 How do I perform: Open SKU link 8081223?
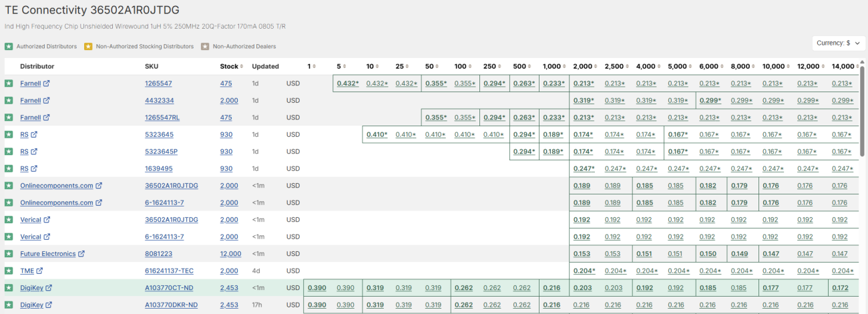pyautogui.click(x=159, y=254)
